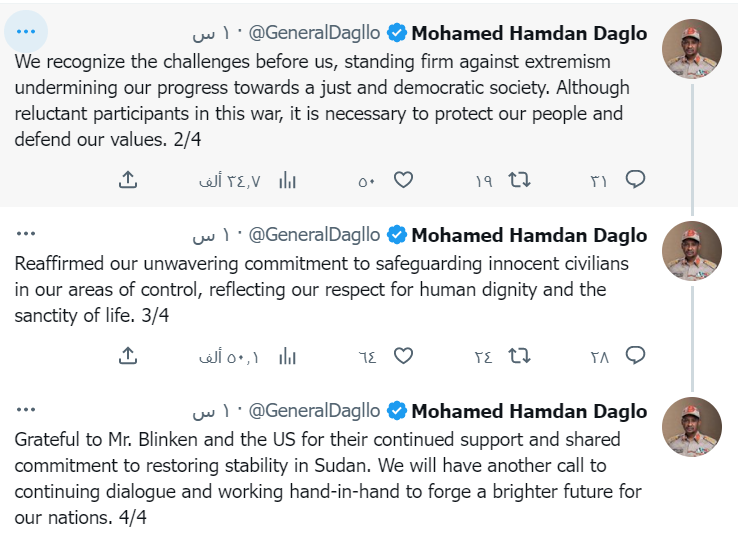Share the 3/4 tweet
Screen dimensions: 738x543
pos(128,356)
